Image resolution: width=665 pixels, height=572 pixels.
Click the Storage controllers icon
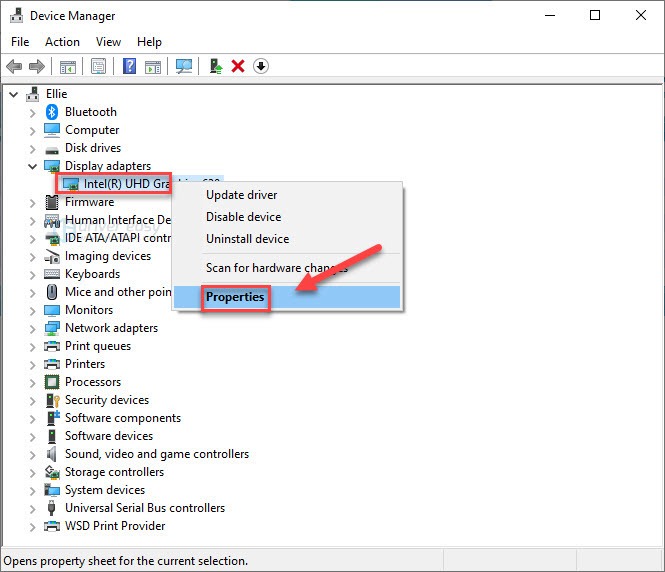click(52, 472)
